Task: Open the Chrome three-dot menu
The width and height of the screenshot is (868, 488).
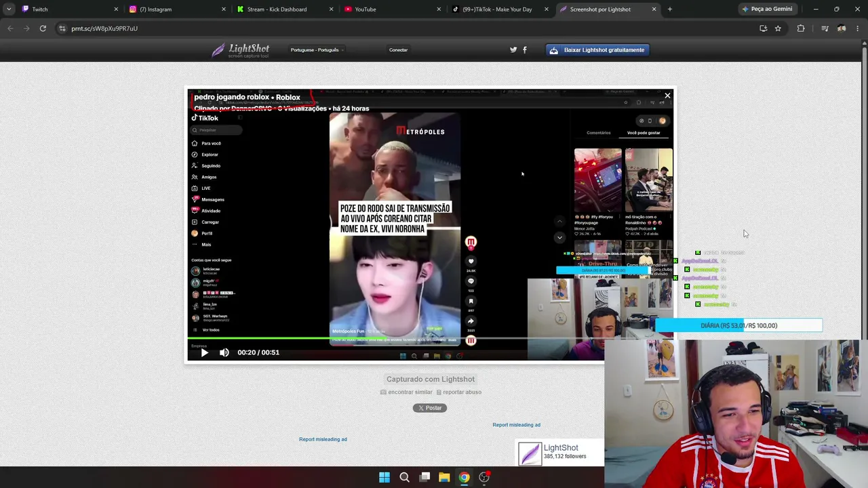Action: click(858, 28)
